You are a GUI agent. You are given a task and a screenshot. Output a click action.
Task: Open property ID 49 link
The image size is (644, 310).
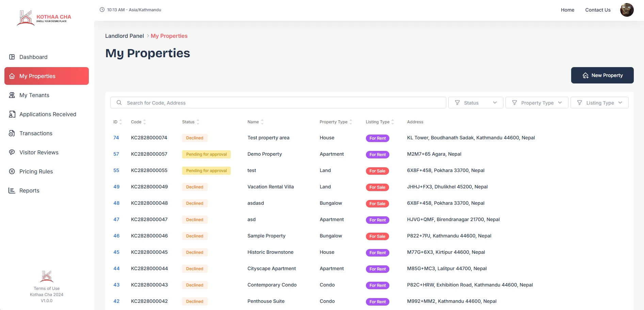[116, 187]
